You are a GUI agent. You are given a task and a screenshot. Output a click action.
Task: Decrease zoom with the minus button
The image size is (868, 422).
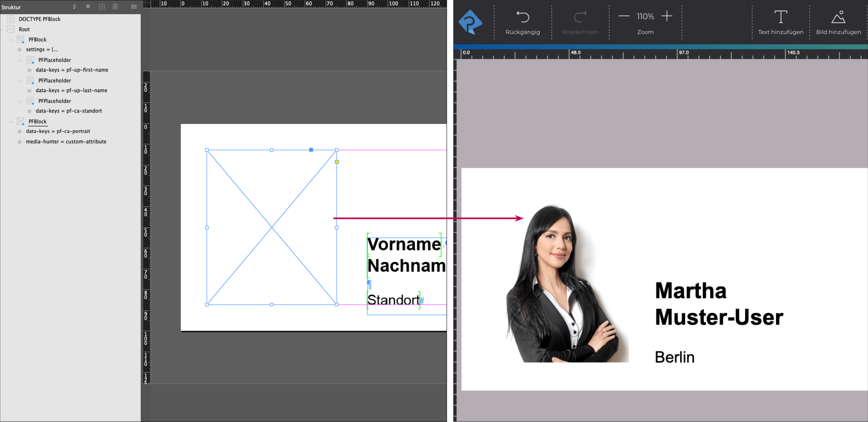[x=624, y=16]
